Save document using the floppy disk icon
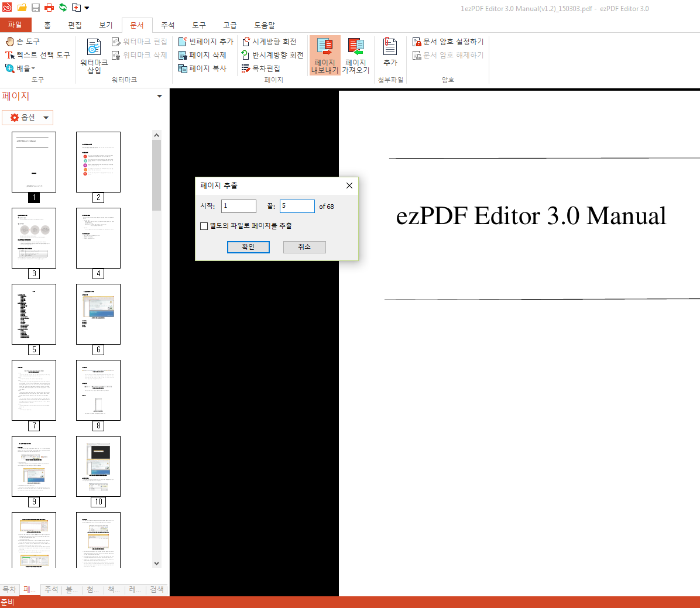The width and height of the screenshot is (700, 608). [36, 8]
